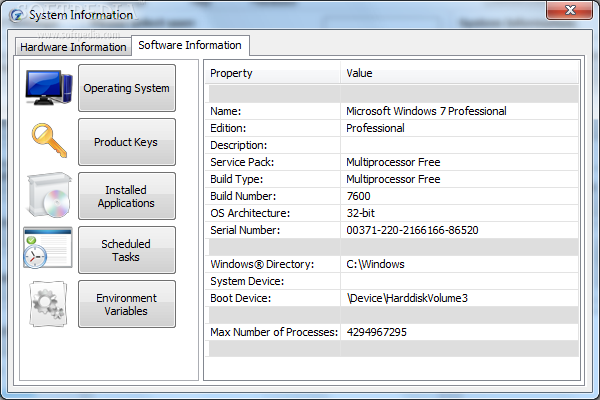Select the 'Description:' row label
This screenshot has width=600, height=400.
[x=239, y=145]
